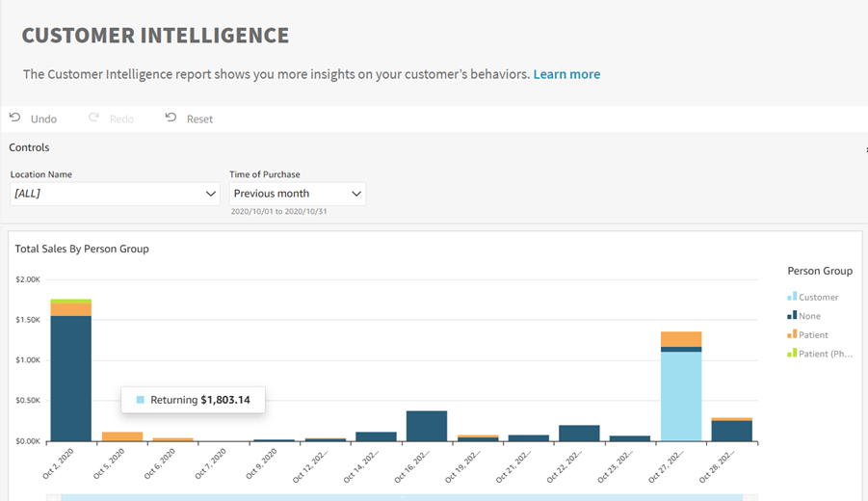Select Patient (Ph... legend entry
Viewport: 868px width, 501px height.
click(820, 354)
